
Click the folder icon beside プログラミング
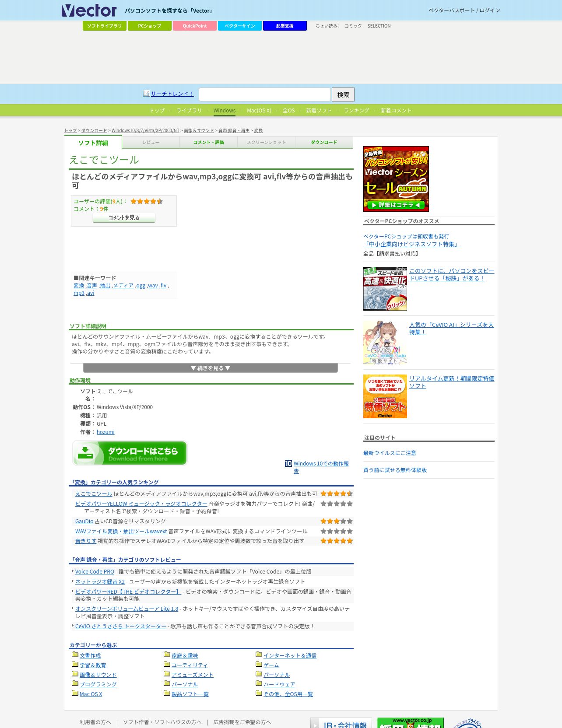pos(75,683)
